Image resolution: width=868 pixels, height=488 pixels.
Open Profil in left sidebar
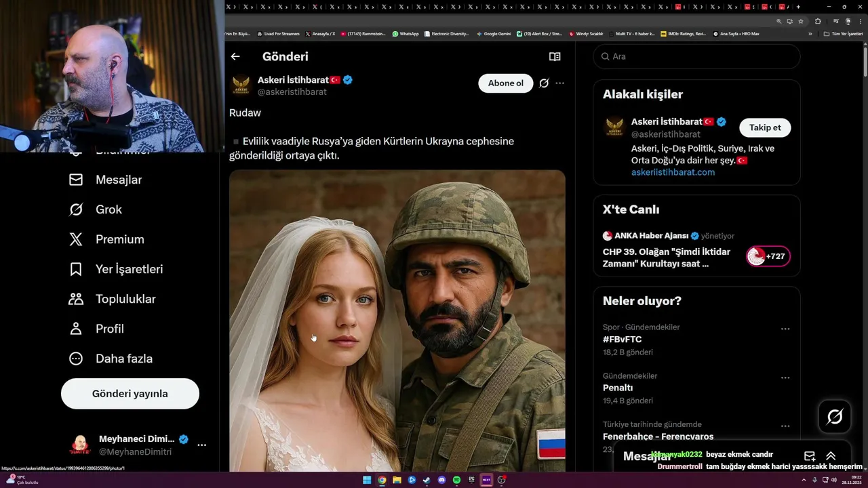click(x=96, y=329)
